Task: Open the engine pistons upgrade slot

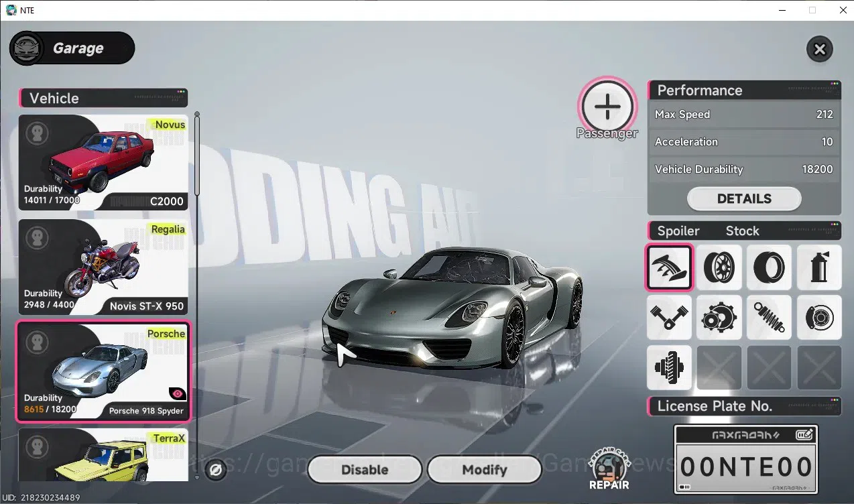Action: pos(669,317)
